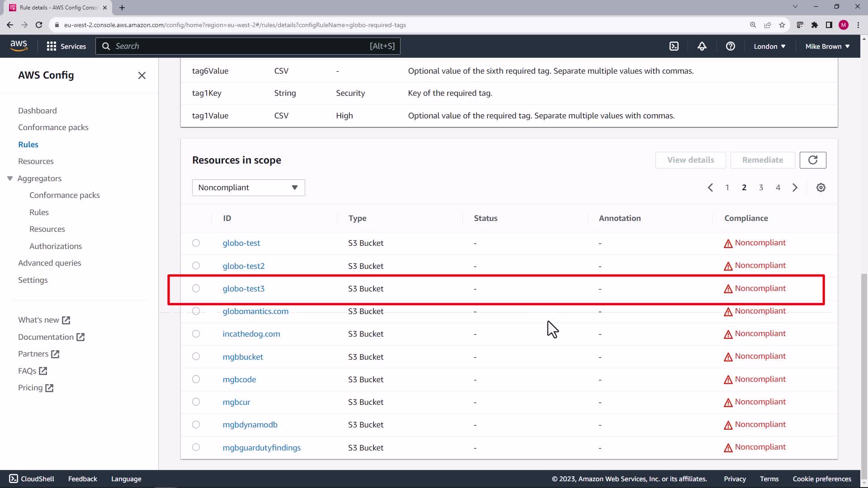Close the AWS Config sidebar panel
The image size is (868, 488).
pyautogui.click(x=142, y=75)
